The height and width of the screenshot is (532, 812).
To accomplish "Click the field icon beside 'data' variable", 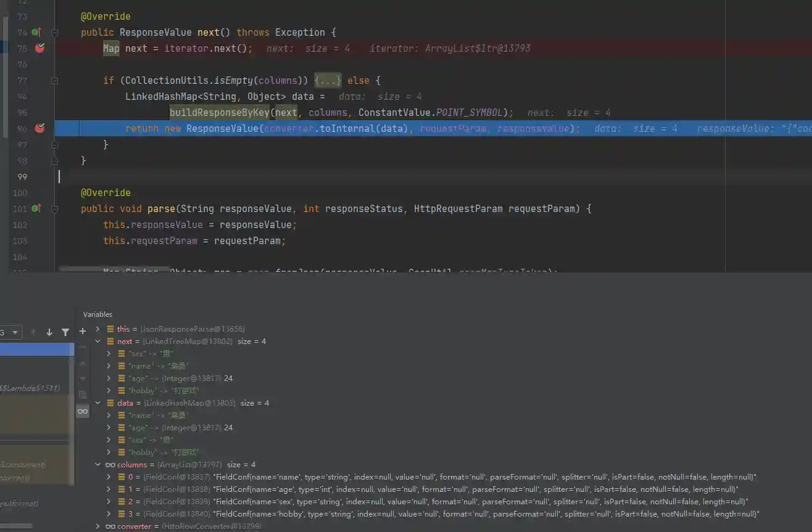I will 110,403.
